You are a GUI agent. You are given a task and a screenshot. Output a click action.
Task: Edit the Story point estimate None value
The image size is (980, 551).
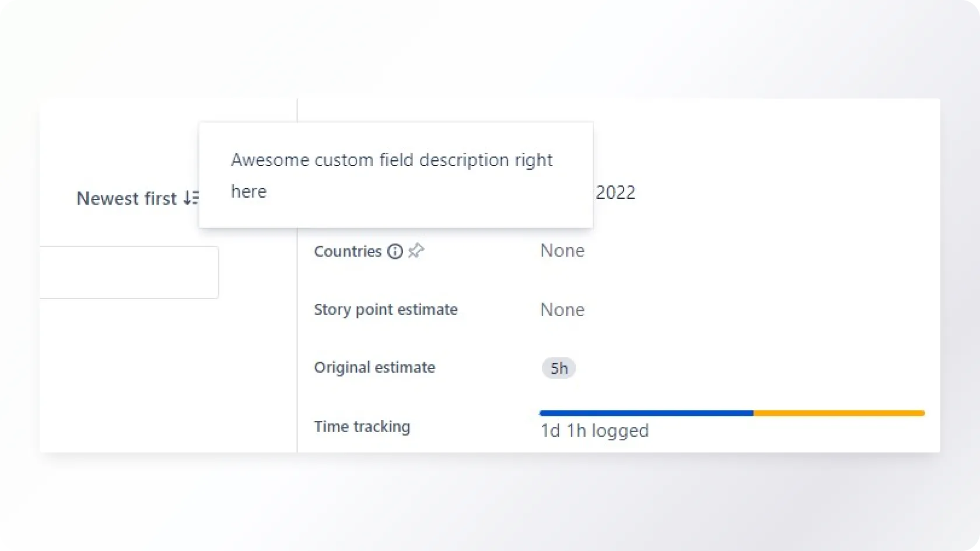coord(562,310)
